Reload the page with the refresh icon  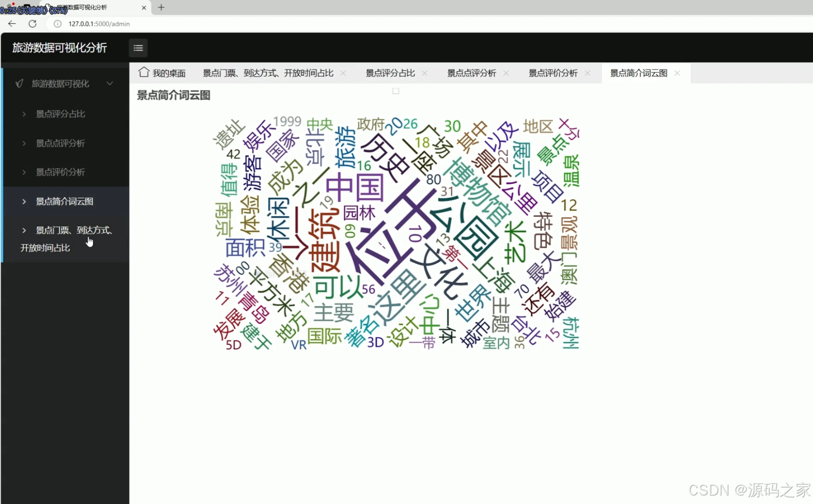[32, 23]
